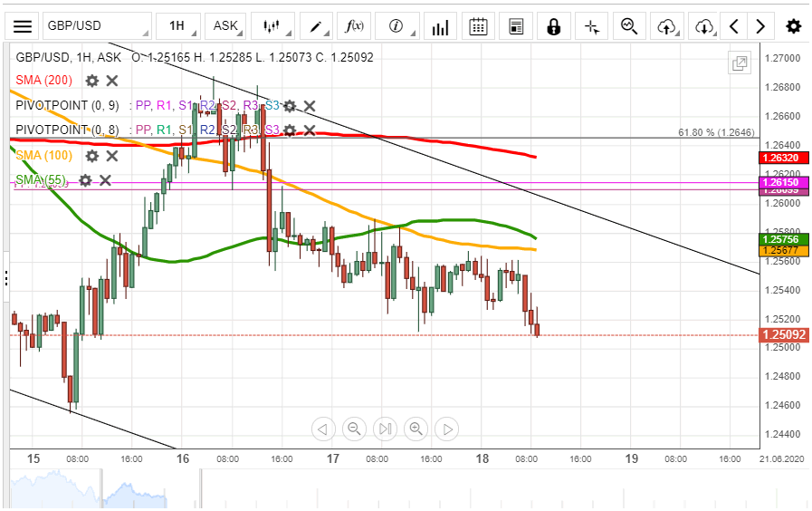
Task: Open SMA (200) settings gear
Action: point(91,81)
